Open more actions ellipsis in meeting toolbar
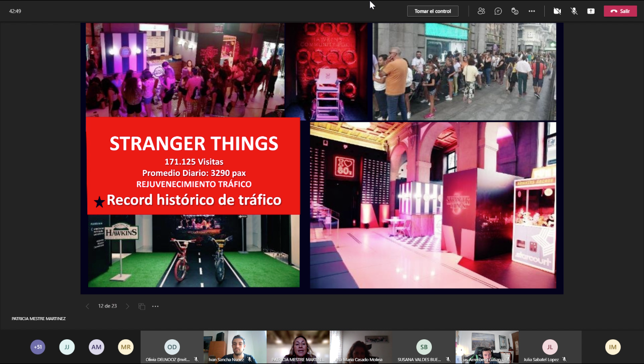644x364 pixels. click(x=532, y=11)
